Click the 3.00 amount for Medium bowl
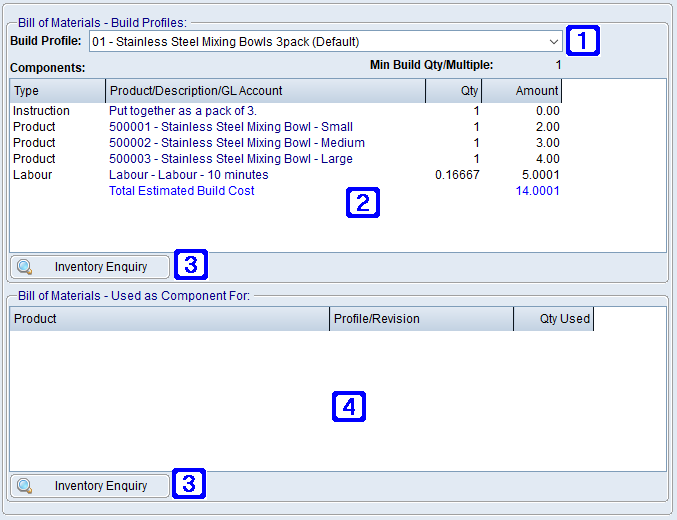The width and height of the screenshot is (677, 520). click(548, 143)
